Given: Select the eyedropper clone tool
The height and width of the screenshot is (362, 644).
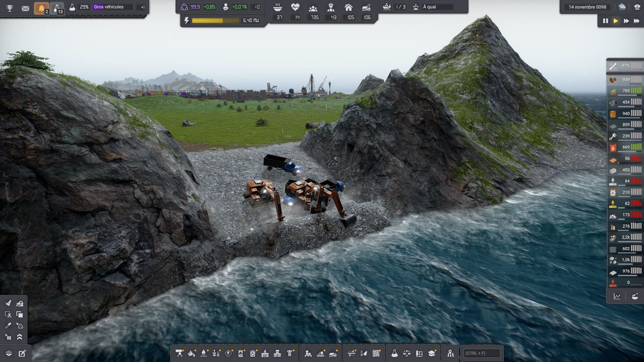Looking at the screenshot, I should coord(8,325).
